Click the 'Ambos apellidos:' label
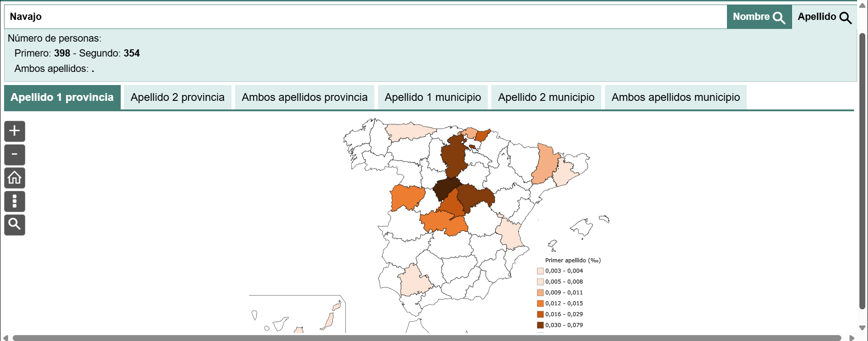 pos(52,69)
